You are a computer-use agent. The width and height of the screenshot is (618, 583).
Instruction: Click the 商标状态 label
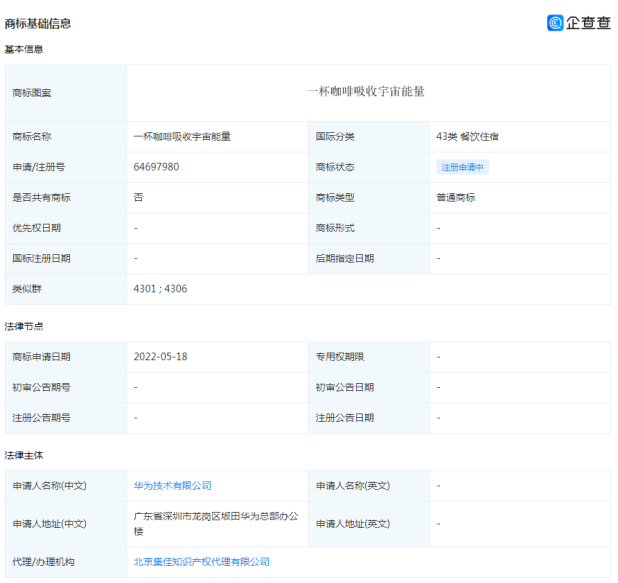tap(335, 167)
